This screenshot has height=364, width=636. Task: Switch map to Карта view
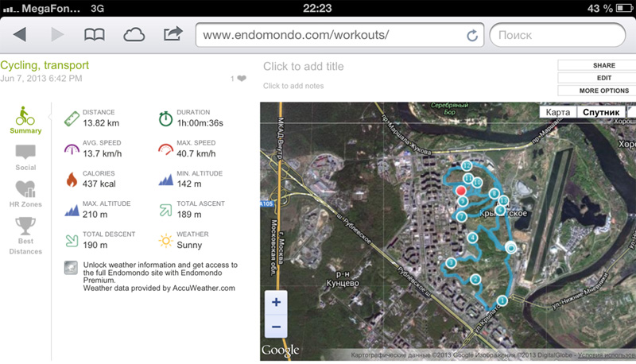coord(558,112)
